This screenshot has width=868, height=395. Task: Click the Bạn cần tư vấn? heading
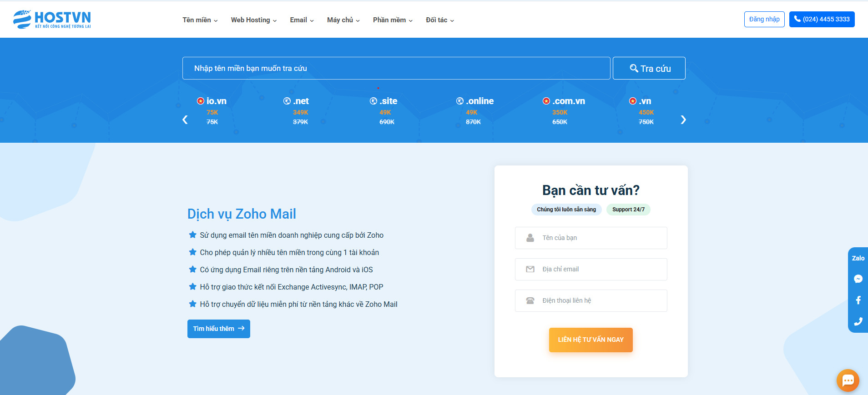click(591, 190)
